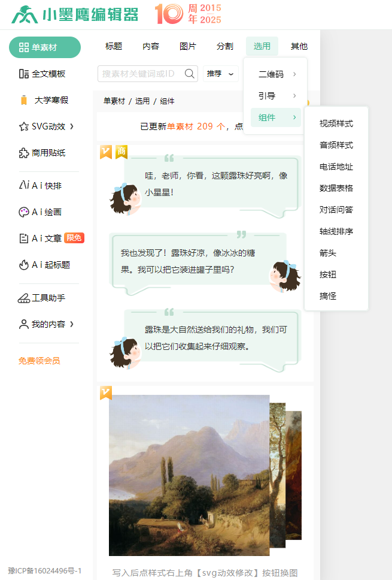Click the 小墨鹰编辑器 logo
This screenshot has width=392, height=580.
(75, 14)
